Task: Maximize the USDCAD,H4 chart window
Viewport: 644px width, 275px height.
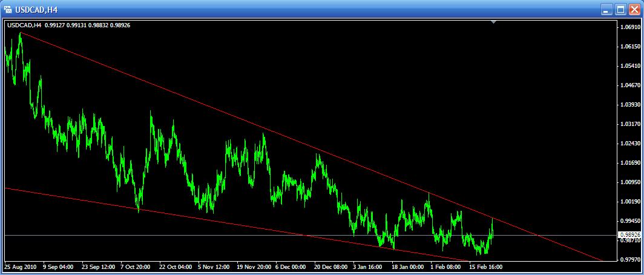Action: (x=620, y=10)
